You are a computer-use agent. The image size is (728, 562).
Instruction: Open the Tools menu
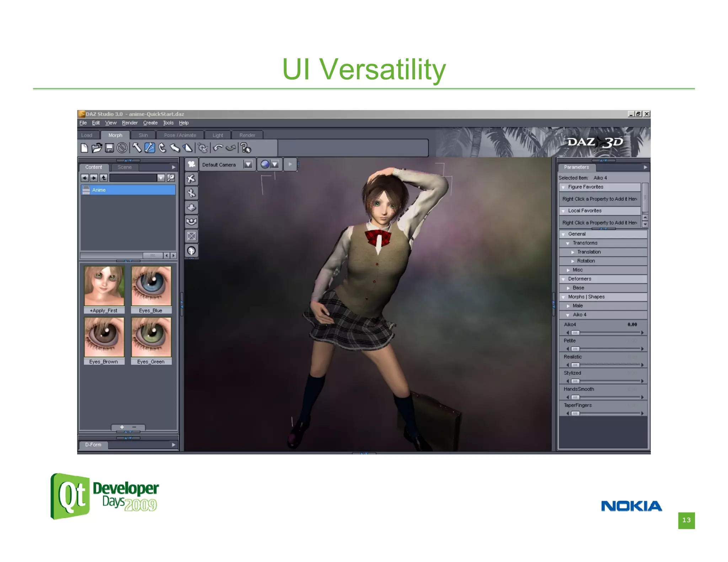[168, 123]
